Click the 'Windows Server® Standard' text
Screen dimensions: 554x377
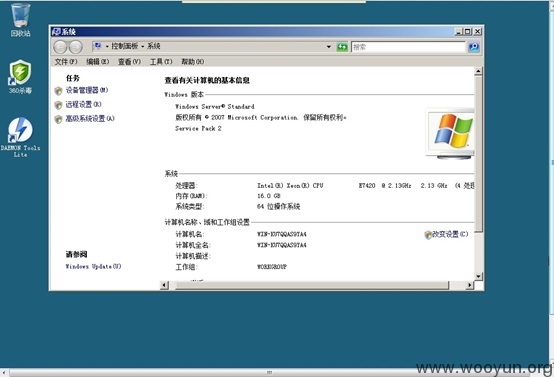point(215,106)
